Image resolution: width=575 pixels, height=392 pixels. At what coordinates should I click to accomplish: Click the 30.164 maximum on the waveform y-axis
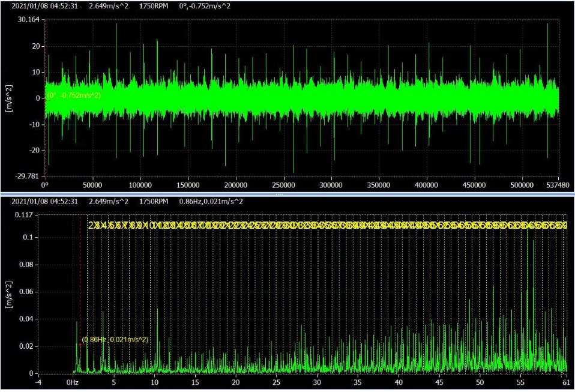(x=28, y=20)
